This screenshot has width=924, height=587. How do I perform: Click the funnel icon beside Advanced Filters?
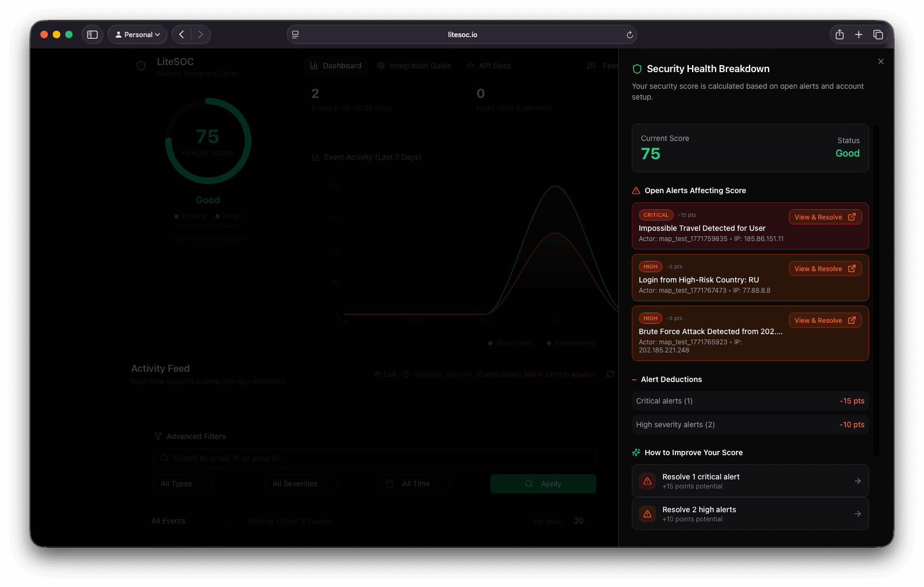(158, 436)
